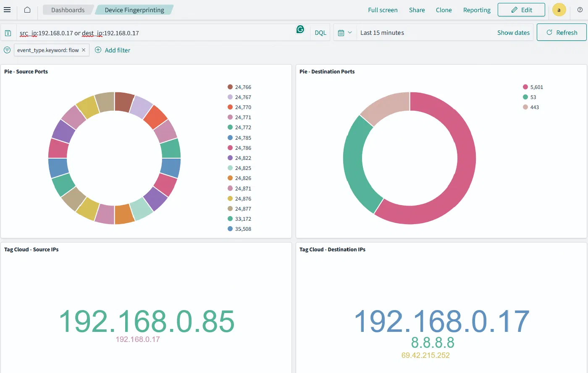
Task: Open saved queries disk icon
Action: (x=8, y=33)
